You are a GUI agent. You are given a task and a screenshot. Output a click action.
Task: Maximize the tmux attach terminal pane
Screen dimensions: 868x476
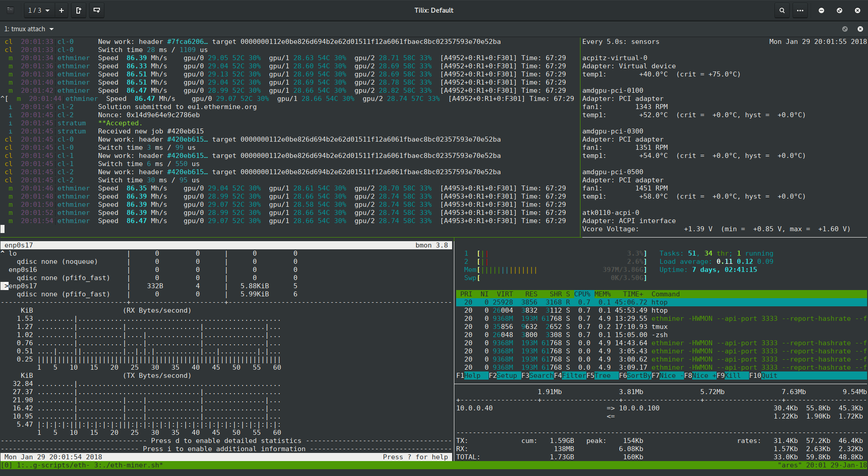[844, 29]
